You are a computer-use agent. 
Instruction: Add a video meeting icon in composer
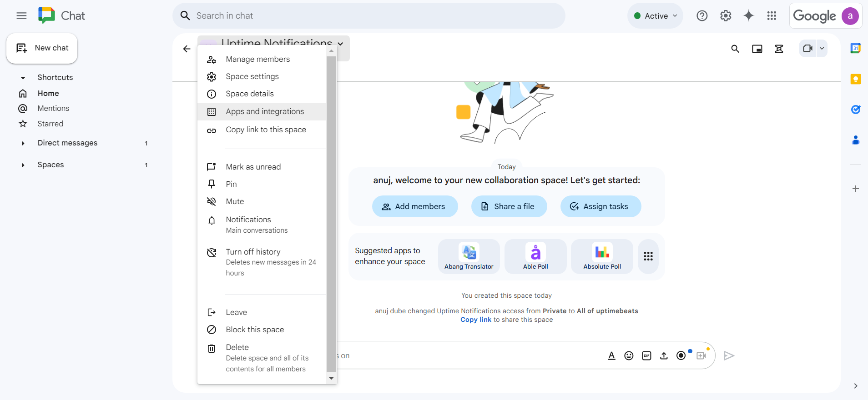[x=701, y=355]
